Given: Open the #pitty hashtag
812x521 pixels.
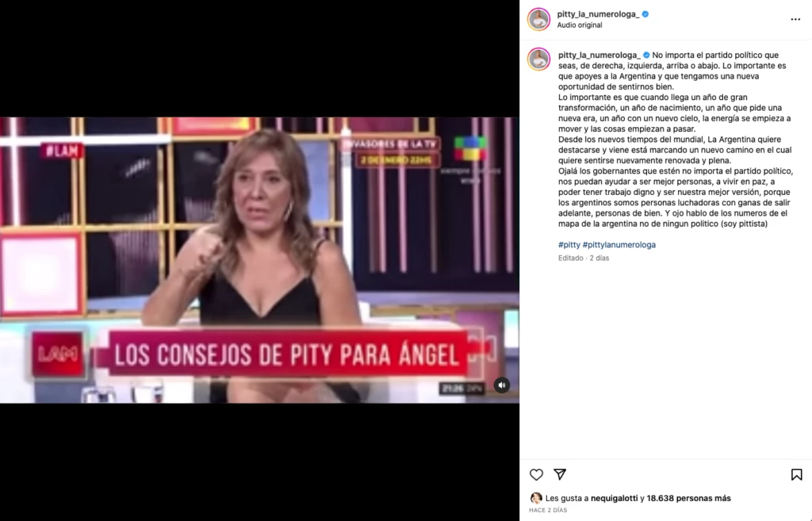Looking at the screenshot, I should coord(569,245).
